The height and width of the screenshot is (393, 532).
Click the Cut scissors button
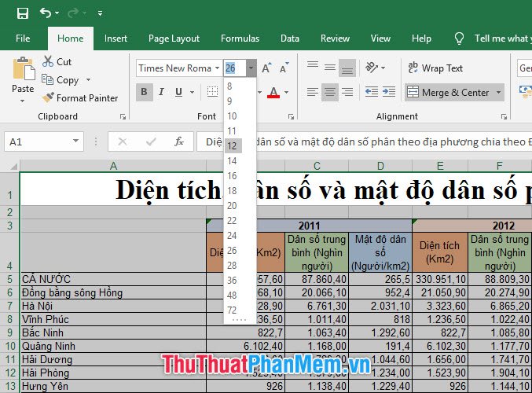pyautogui.click(x=57, y=62)
